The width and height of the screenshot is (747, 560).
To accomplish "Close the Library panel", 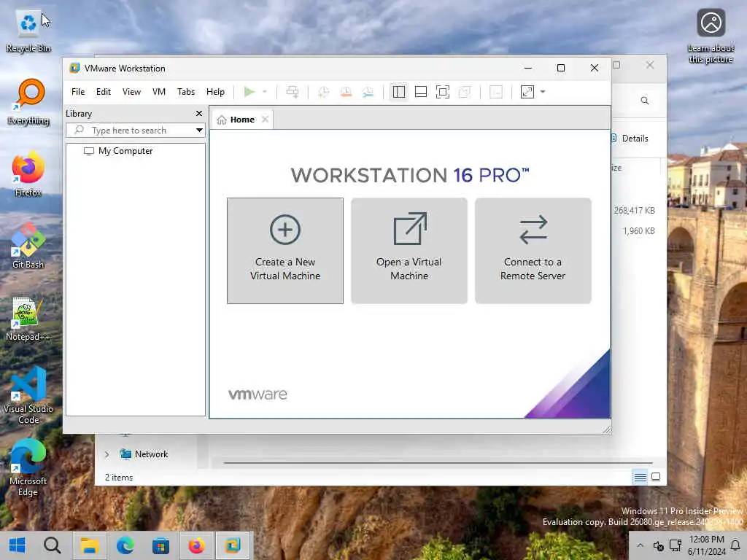I will pos(199,113).
